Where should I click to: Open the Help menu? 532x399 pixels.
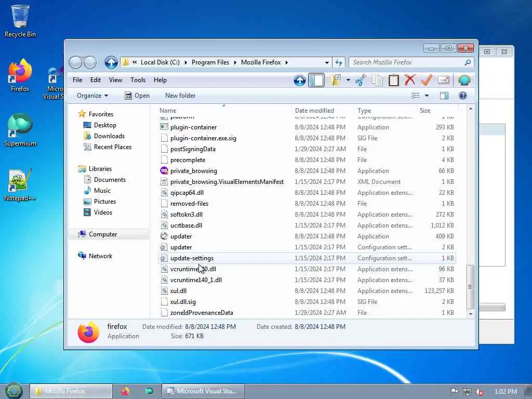tap(160, 80)
